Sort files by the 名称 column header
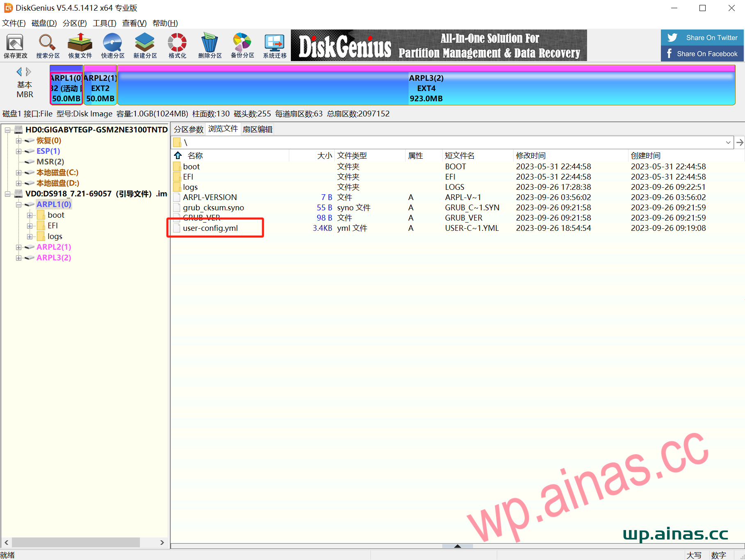 pyautogui.click(x=195, y=155)
